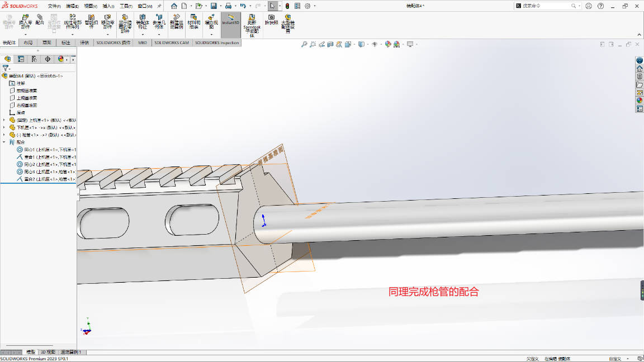Switch to SOLIDWORKS CAM tab
Screen dimensions: 644x362
coord(172,42)
